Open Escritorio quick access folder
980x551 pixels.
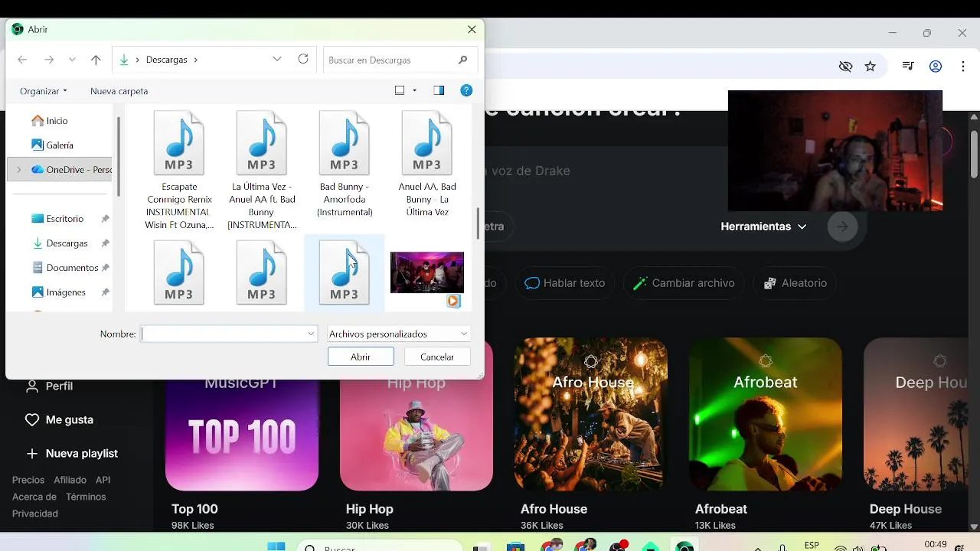pos(64,219)
